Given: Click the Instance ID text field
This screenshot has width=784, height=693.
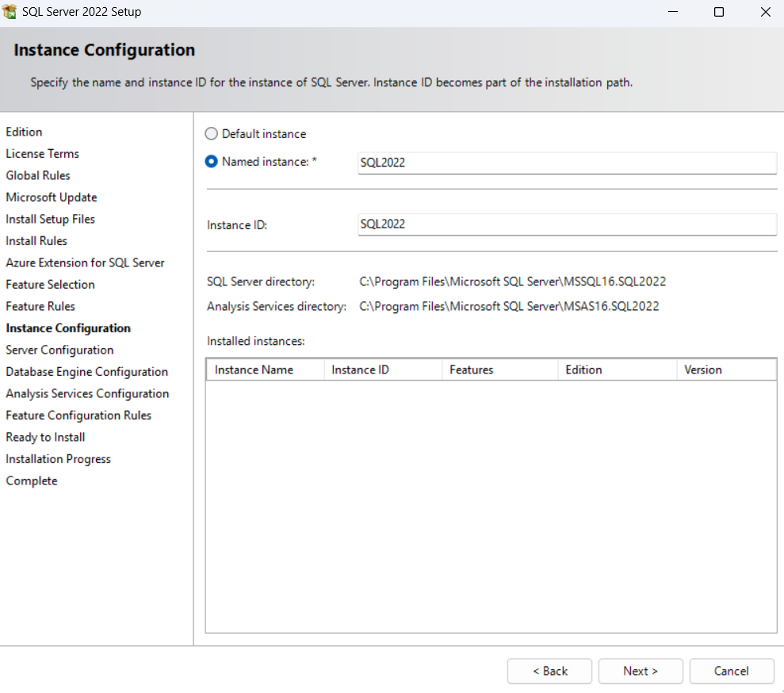Looking at the screenshot, I should click(567, 224).
